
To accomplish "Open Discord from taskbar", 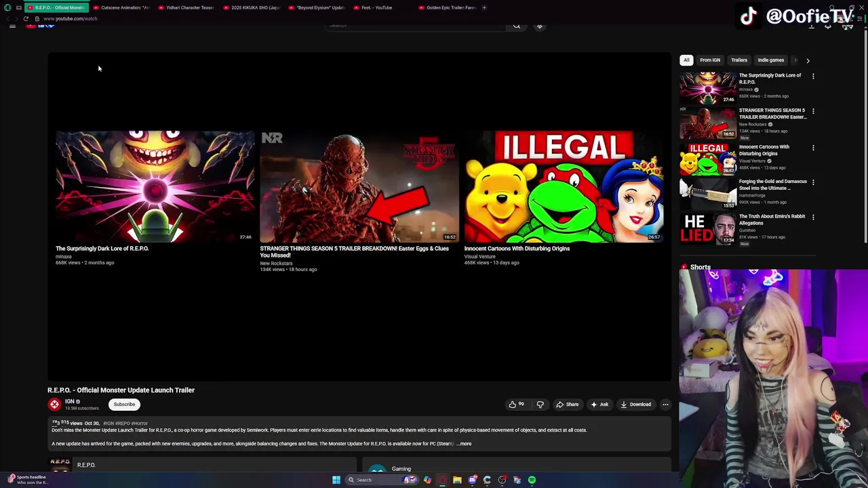I will [x=473, y=480].
